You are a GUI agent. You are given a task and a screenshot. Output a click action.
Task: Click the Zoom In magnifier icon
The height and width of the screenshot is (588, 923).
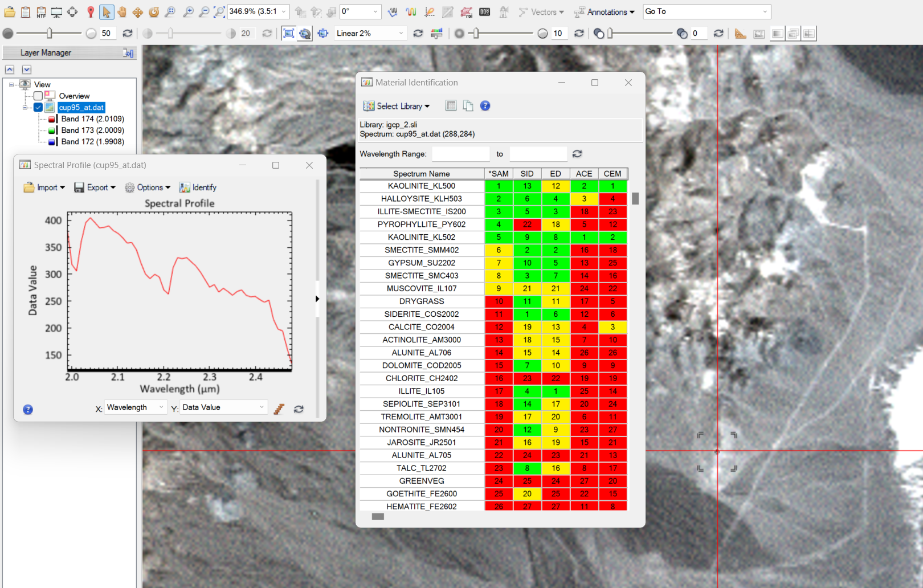[x=188, y=12]
